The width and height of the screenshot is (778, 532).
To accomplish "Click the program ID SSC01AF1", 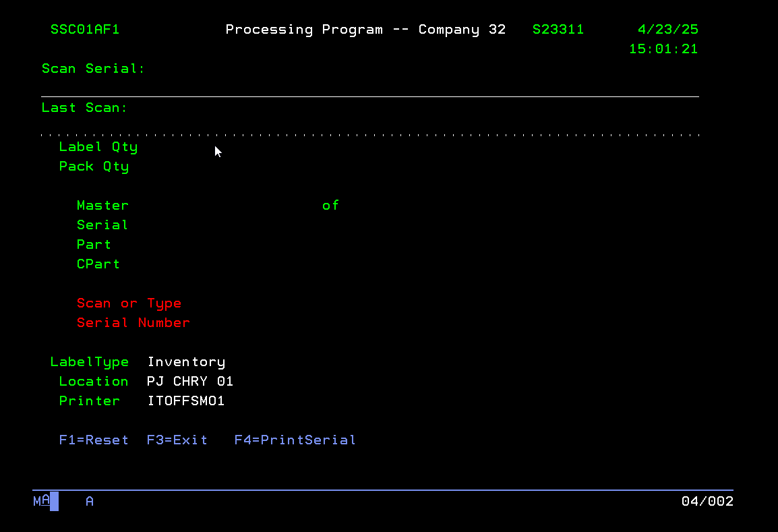I will coord(85,30).
